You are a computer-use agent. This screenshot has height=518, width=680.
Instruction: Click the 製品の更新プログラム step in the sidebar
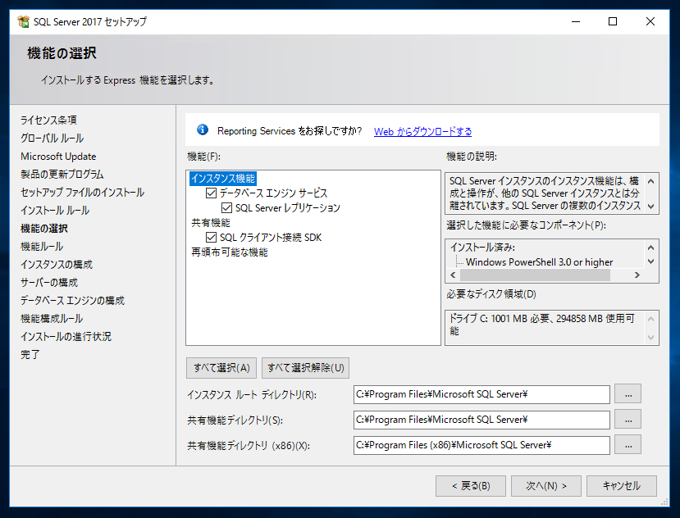[62, 174]
